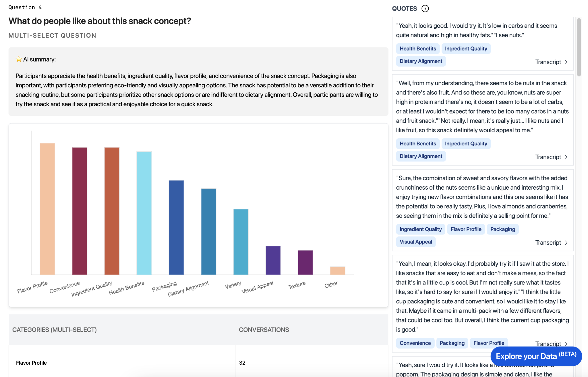This screenshot has width=588, height=377.
Task: Click the Other bar in chart
Action: (338, 271)
